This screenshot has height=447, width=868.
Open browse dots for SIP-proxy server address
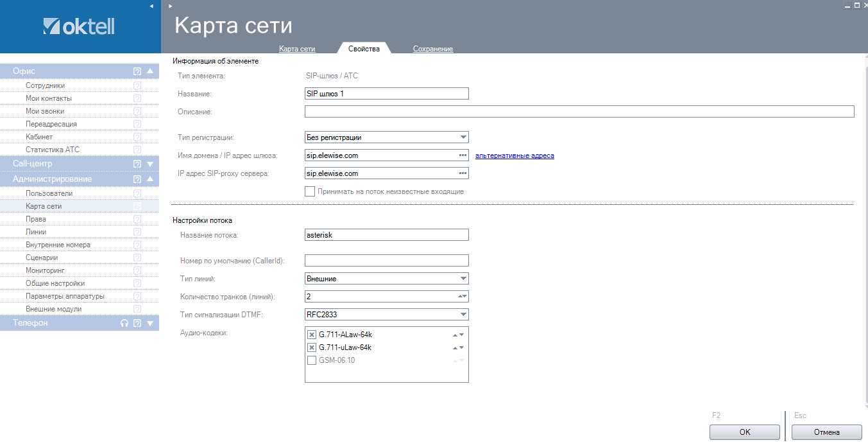(463, 173)
